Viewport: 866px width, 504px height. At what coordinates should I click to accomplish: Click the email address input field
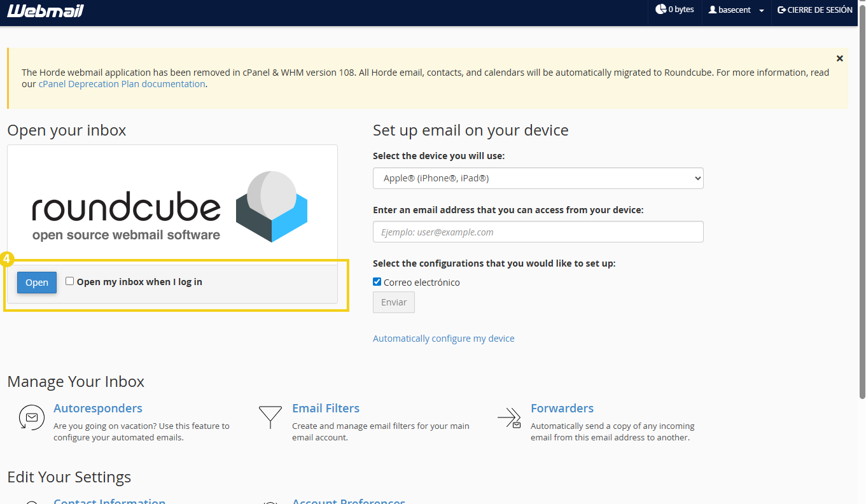[538, 232]
